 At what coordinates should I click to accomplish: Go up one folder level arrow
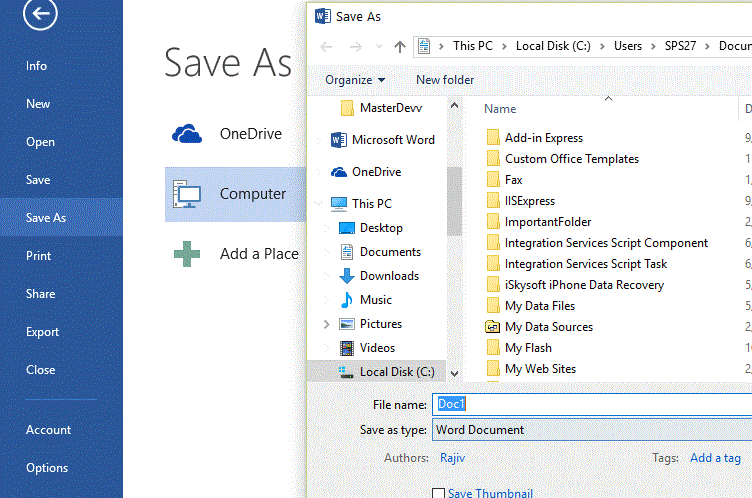click(x=400, y=47)
